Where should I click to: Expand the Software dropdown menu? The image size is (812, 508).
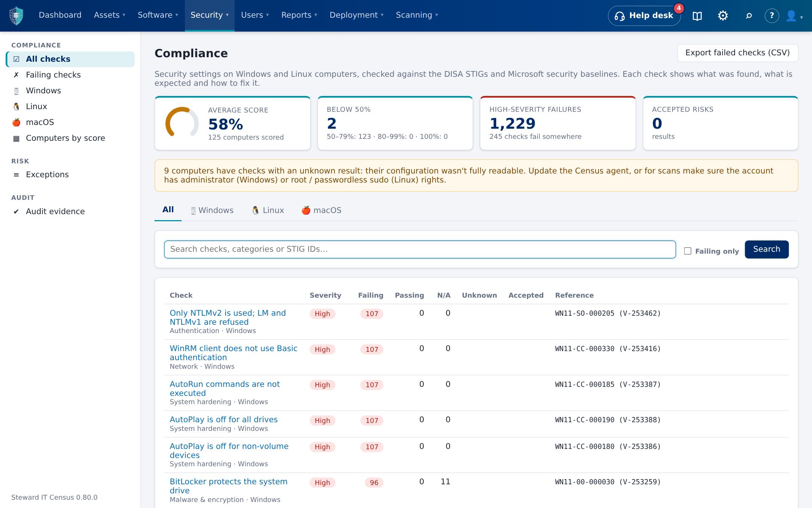coord(158,15)
